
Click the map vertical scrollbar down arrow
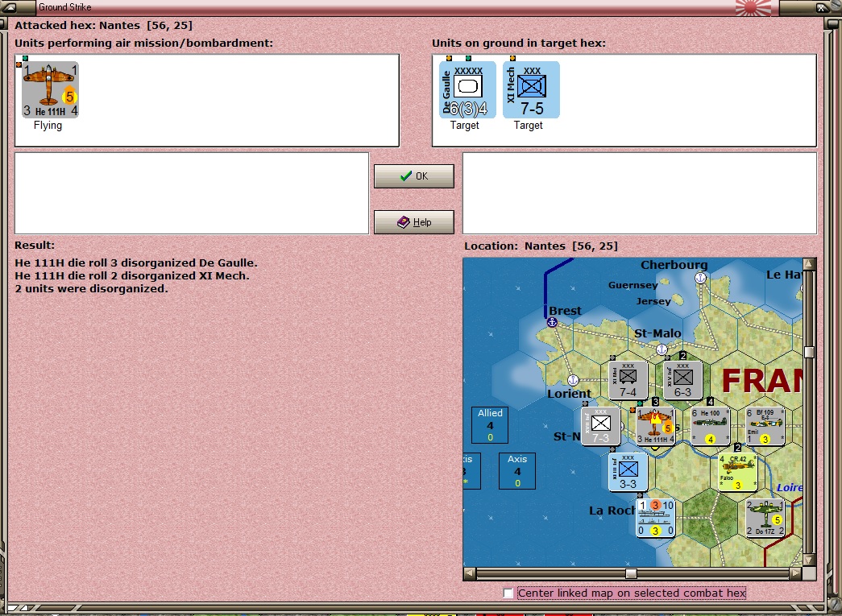click(809, 560)
